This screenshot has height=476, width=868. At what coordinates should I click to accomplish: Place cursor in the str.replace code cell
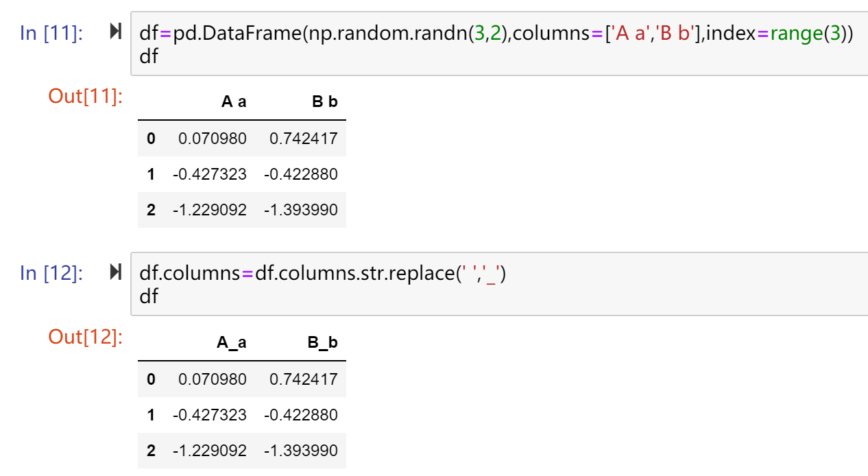(x=498, y=285)
